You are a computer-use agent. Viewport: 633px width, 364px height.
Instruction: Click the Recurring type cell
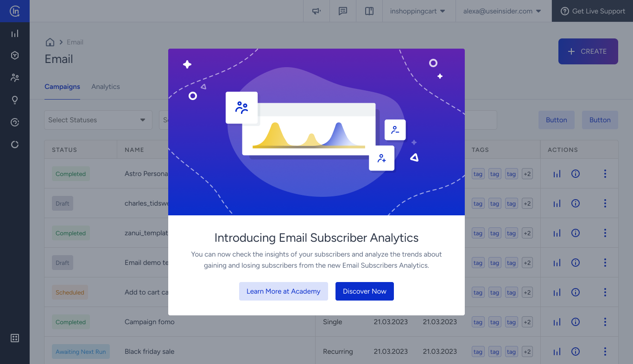pyautogui.click(x=338, y=351)
